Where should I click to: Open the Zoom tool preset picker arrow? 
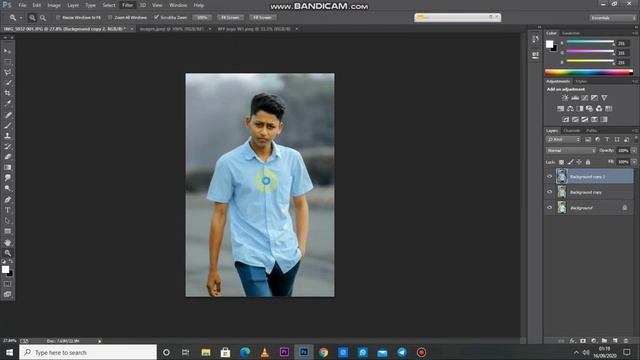point(21,18)
